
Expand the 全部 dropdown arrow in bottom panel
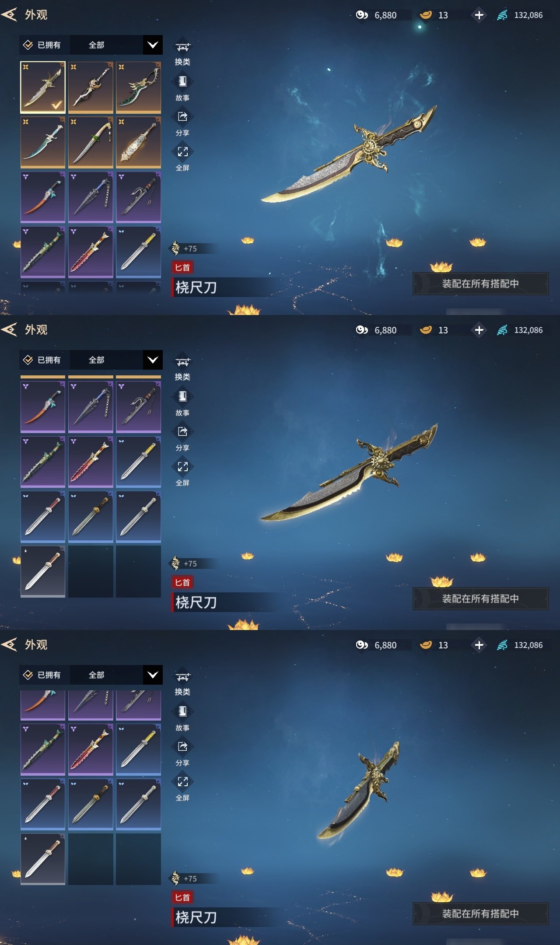153,675
